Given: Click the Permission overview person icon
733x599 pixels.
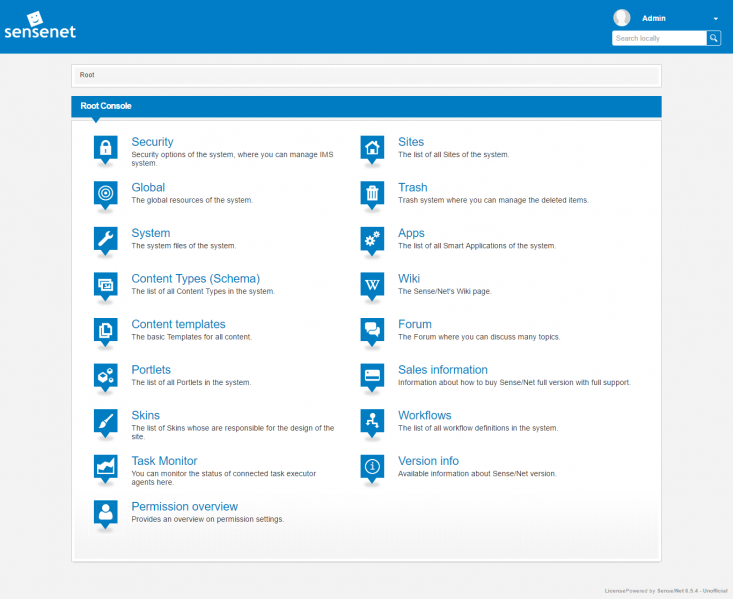Looking at the screenshot, I should click(x=106, y=514).
